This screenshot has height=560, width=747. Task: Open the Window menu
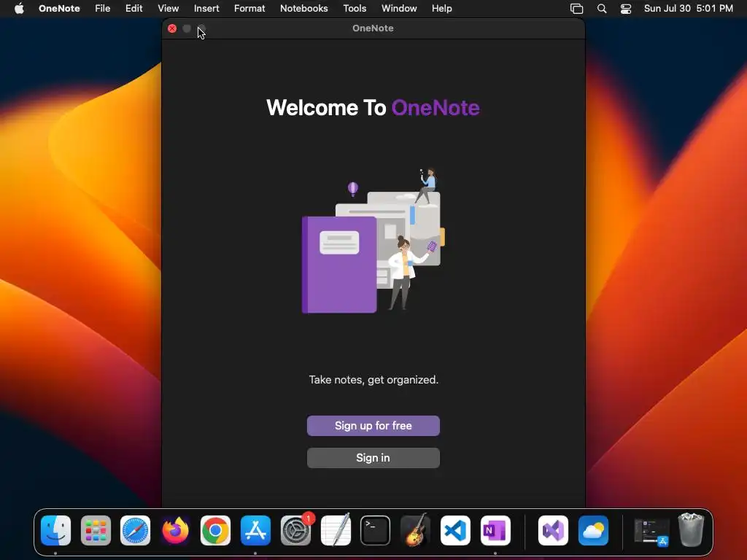click(x=399, y=9)
